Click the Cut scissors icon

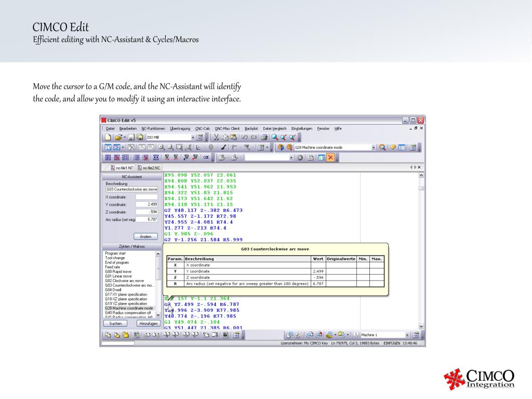(x=216, y=137)
